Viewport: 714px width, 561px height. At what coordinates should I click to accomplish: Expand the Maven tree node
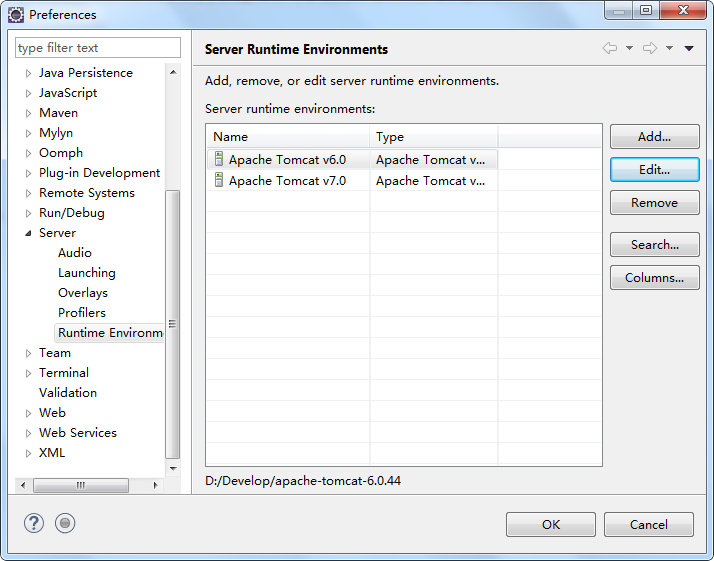pyautogui.click(x=28, y=113)
